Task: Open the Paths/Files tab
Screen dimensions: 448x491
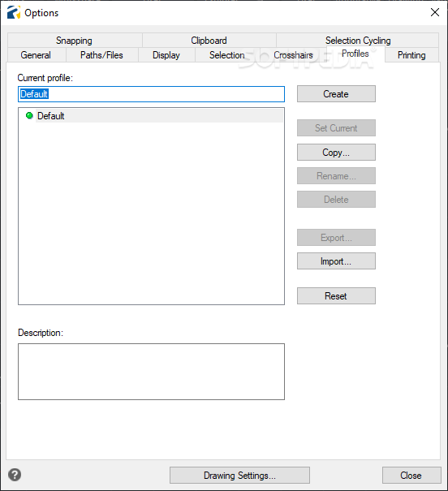Action: point(101,55)
